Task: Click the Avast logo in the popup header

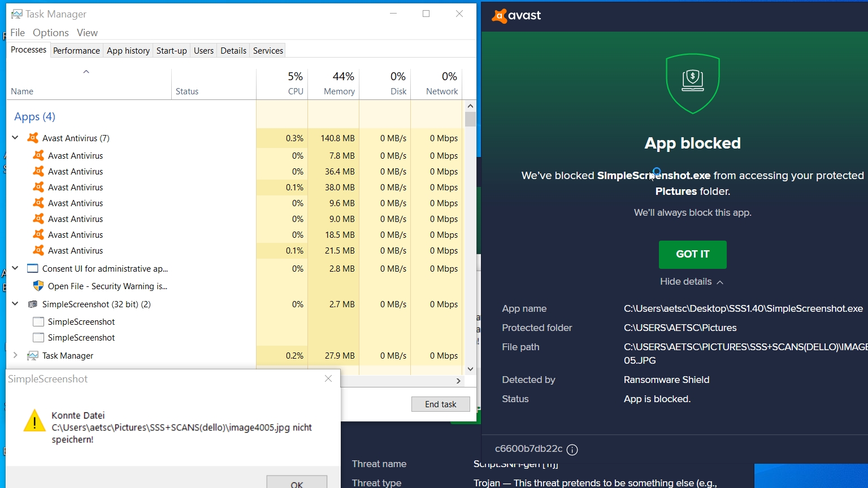Action: pyautogui.click(x=516, y=16)
